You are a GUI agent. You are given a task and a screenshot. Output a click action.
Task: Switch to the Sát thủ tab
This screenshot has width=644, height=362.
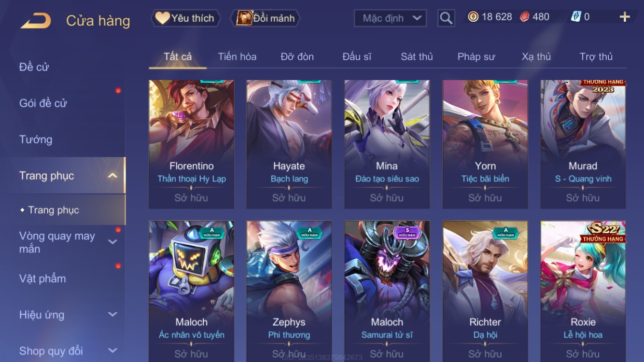coord(417,56)
